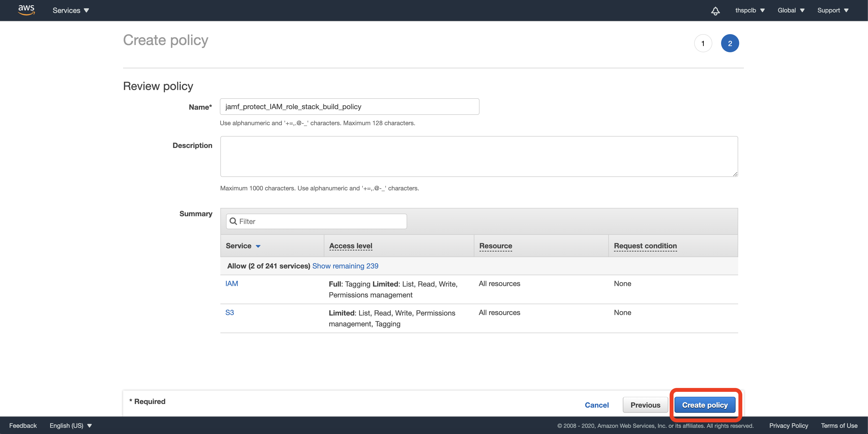Open the Global region dropdown

(x=791, y=10)
